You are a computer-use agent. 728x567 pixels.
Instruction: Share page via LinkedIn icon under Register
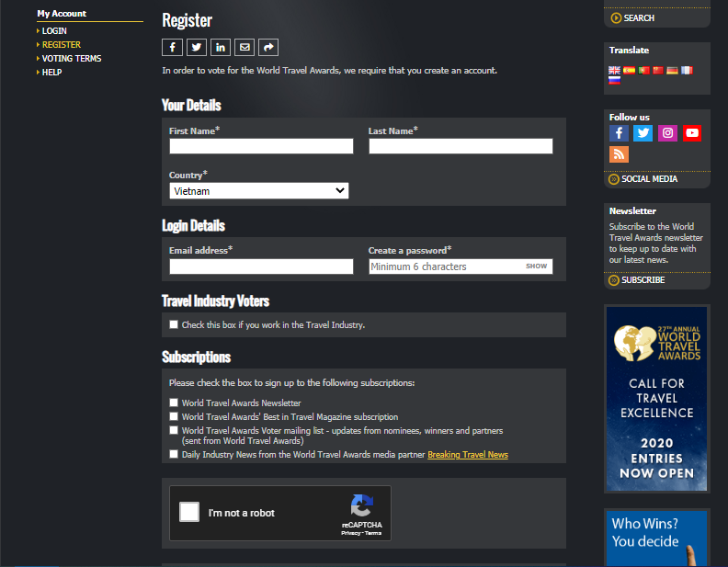tap(221, 48)
